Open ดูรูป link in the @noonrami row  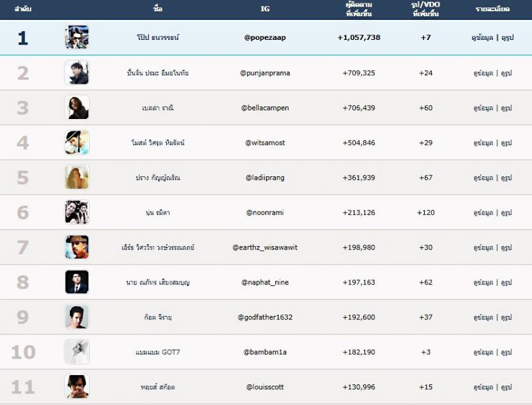tap(506, 213)
